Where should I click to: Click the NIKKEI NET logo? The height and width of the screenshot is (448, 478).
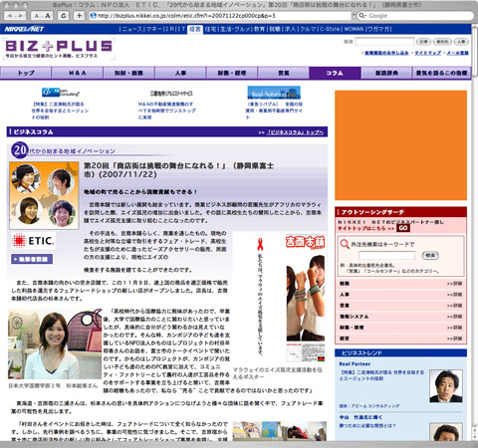pos(24,29)
